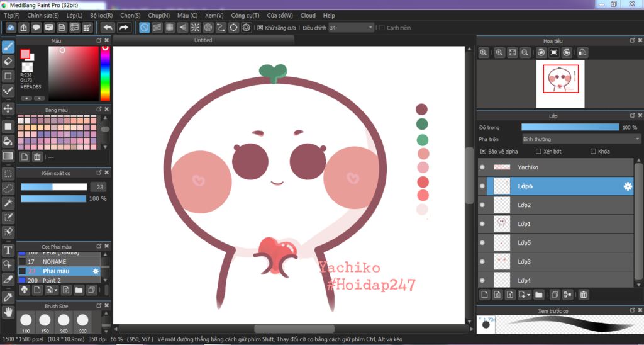Select the Lớp3 layer row
The width and height of the screenshot is (644, 345).
(x=556, y=261)
